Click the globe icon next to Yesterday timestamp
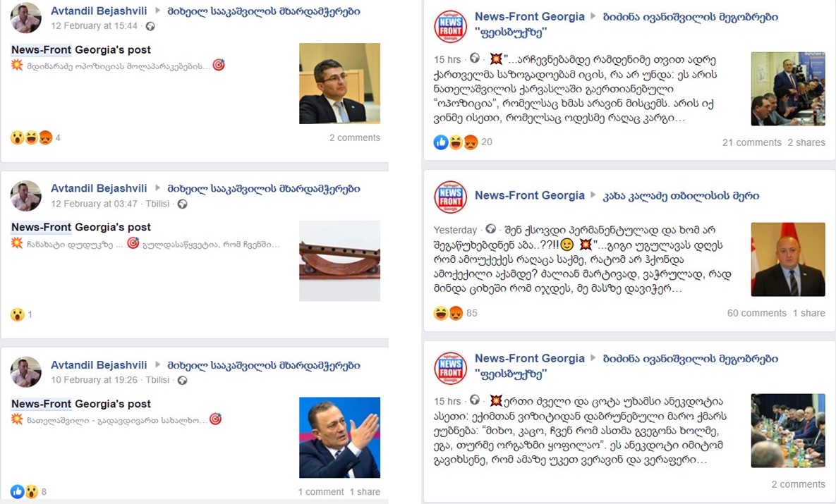 tap(491, 229)
